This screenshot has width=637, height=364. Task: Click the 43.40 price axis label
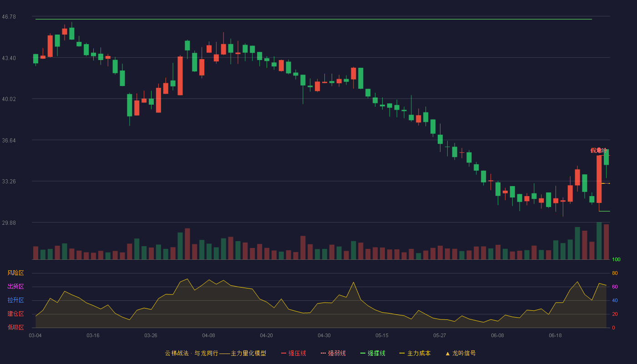[x=9, y=58]
